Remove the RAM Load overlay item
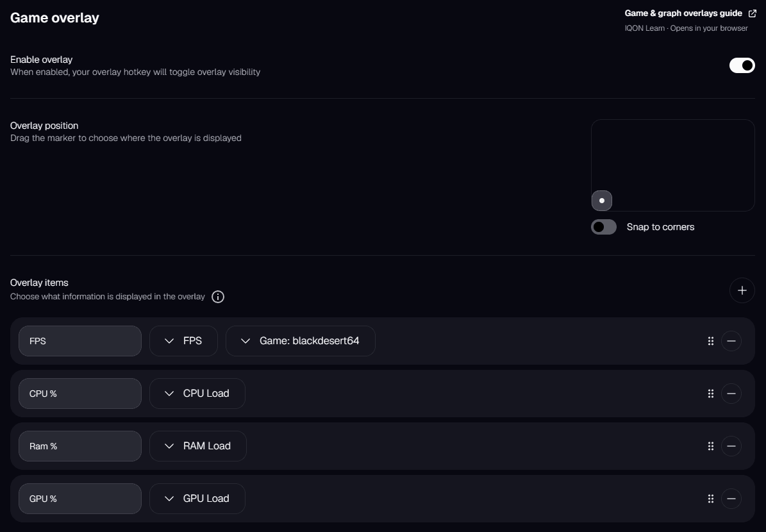This screenshot has width=766, height=532. point(731,446)
